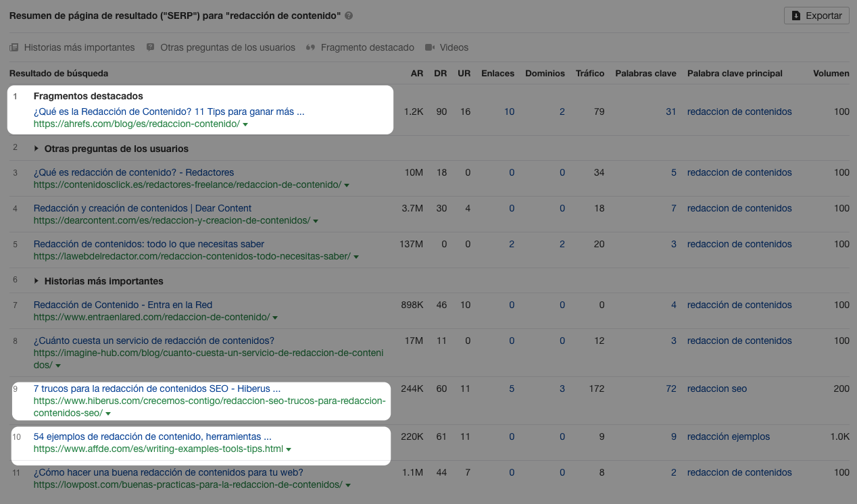Open the 54 ejemplos de redacción result
The image size is (857, 504).
tap(152, 436)
